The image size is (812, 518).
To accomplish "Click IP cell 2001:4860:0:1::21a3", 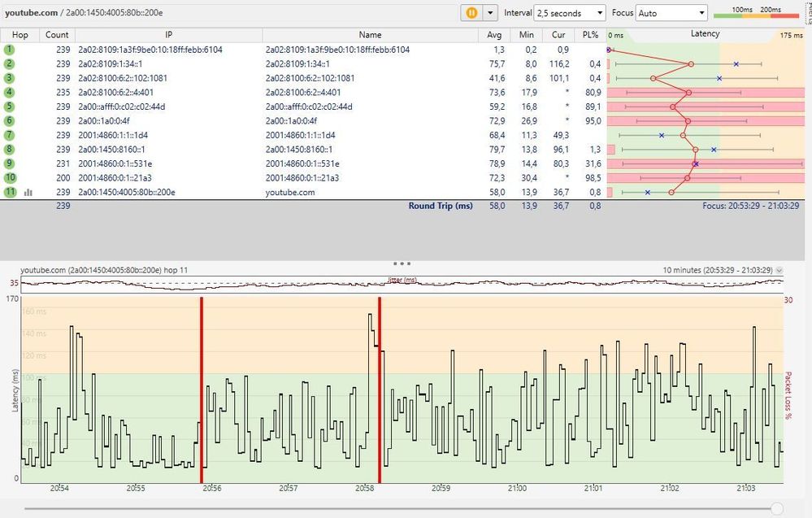I will (x=115, y=177).
